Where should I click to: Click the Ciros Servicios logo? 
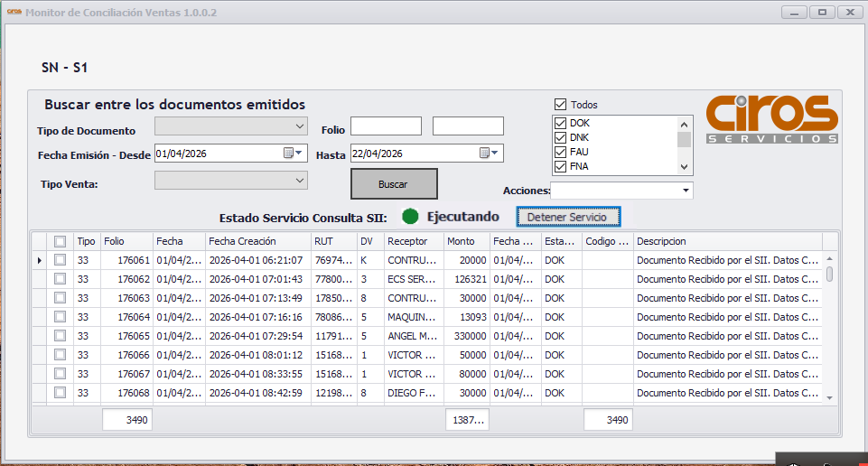tap(772, 119)
